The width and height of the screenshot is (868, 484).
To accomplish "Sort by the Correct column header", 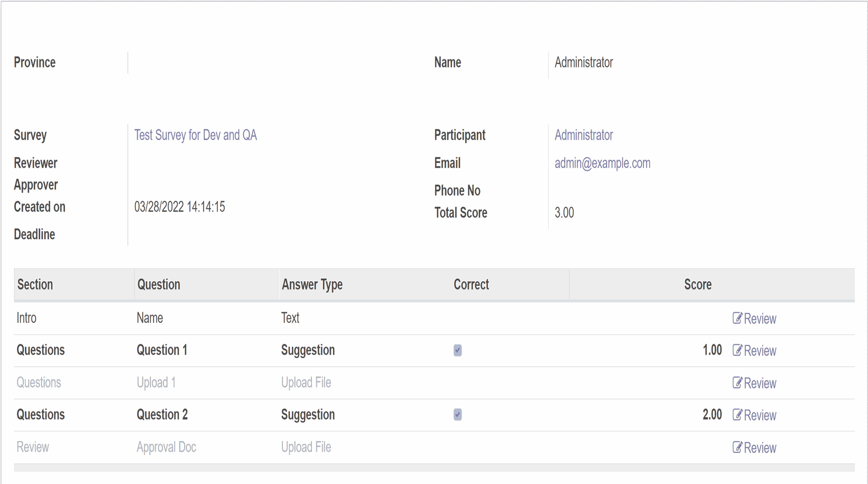I will 471,285.
